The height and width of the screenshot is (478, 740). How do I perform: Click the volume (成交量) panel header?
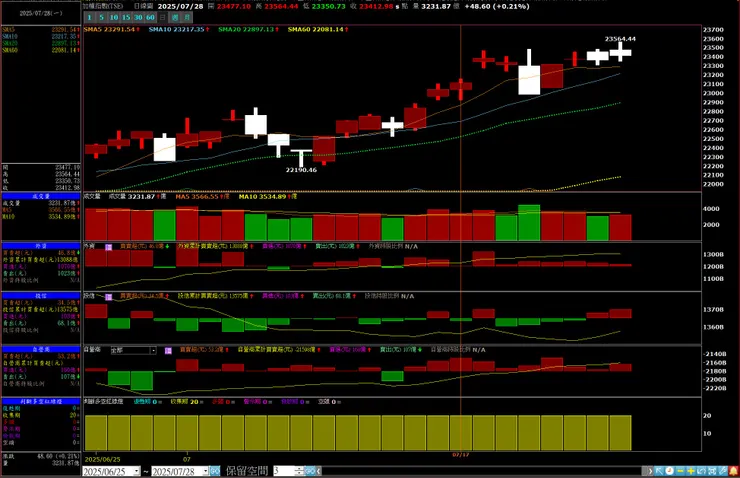pyautogui.click(x=41, y=196)
